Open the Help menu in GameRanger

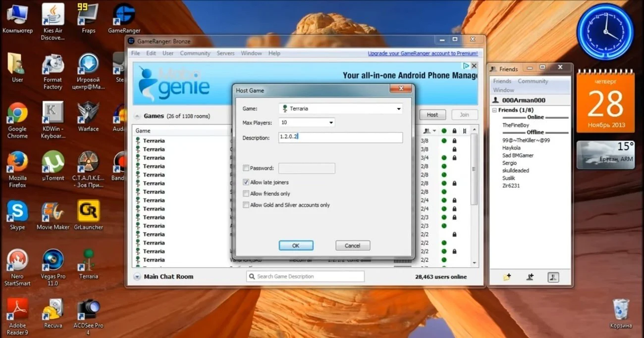pyautogui.click(x=274, y=53)
